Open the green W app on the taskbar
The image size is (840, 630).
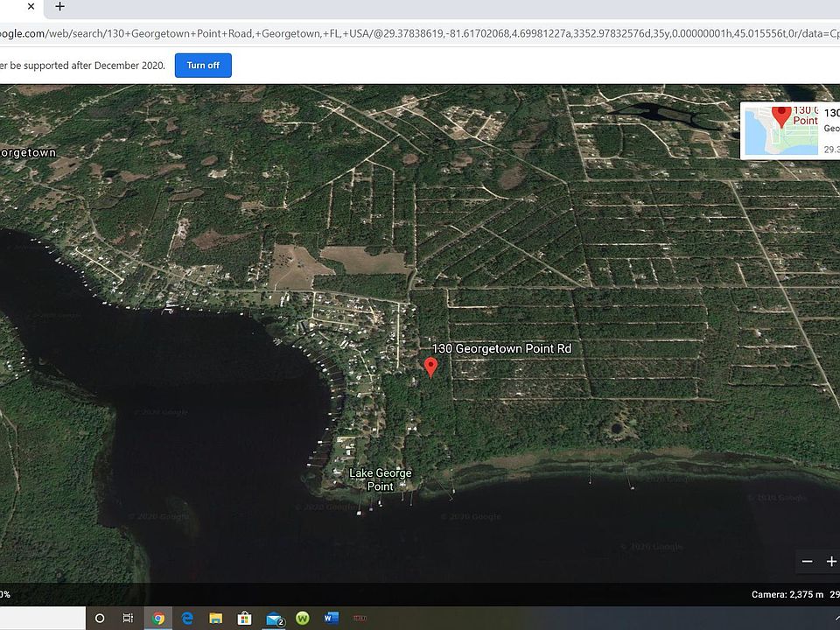coord(303,619)
